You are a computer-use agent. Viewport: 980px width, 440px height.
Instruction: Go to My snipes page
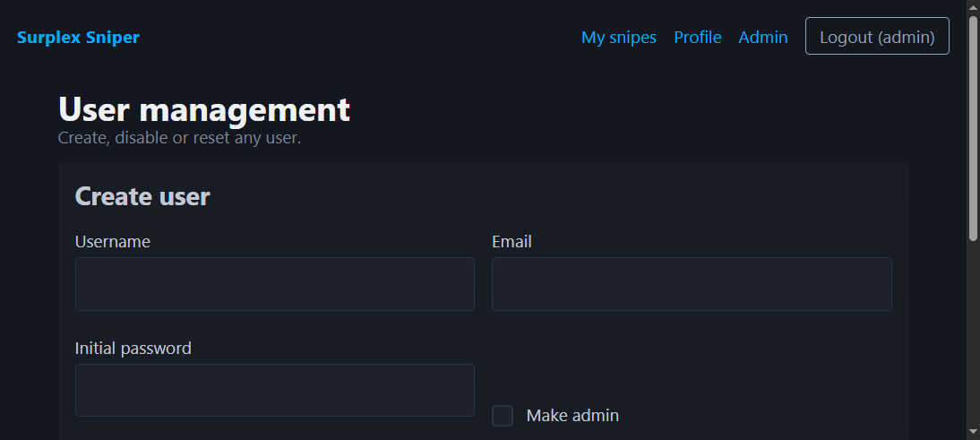point(618,38)
